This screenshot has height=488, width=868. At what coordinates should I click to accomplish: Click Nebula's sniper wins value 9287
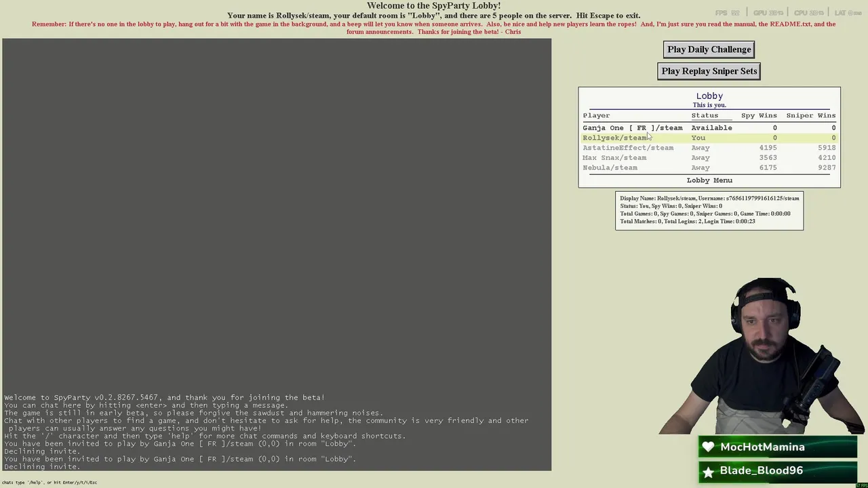pyautogui.click(x=827, y=167)
